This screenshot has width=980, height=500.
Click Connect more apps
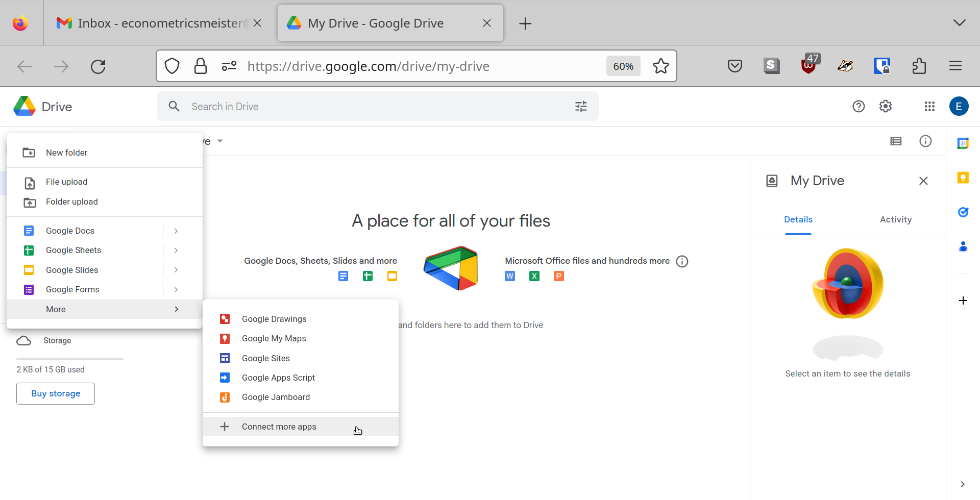[301, 427]
